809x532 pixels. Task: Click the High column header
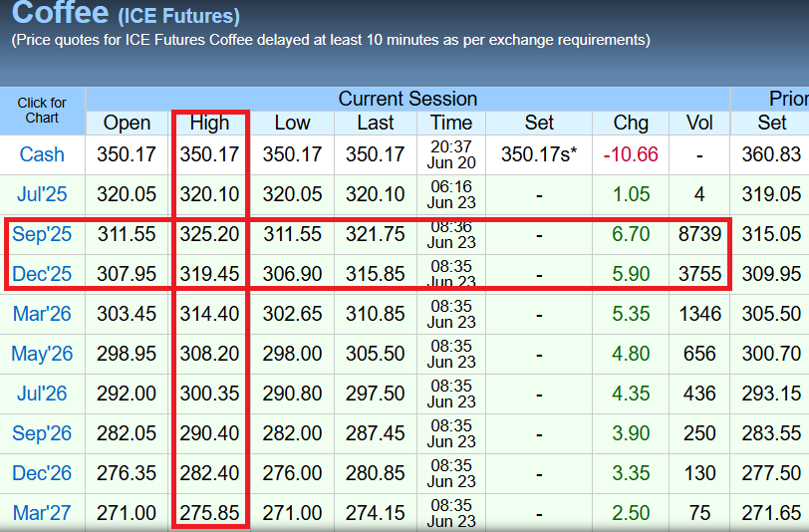[x=209, y=123]
